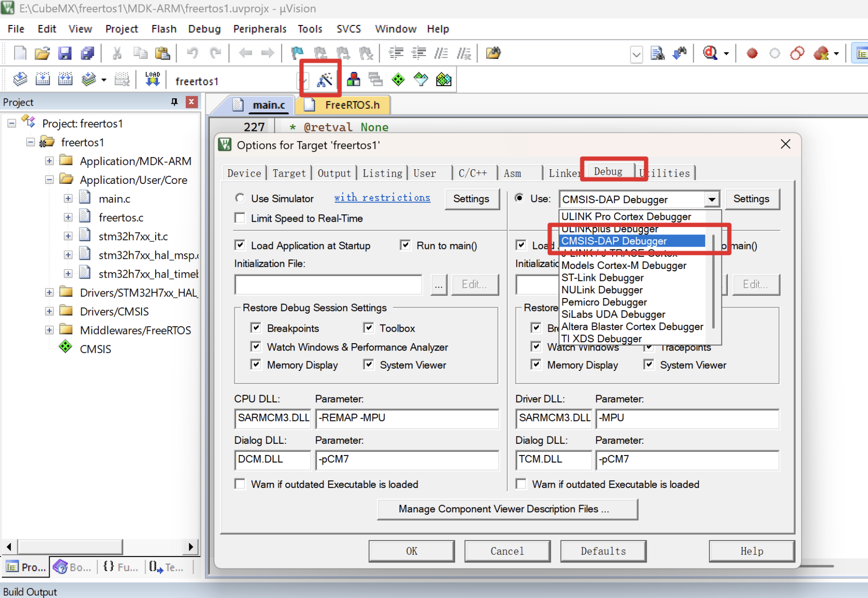Expand freertos.c in the project tree
The image size is (868, 598).
click(x=68, y=217)
